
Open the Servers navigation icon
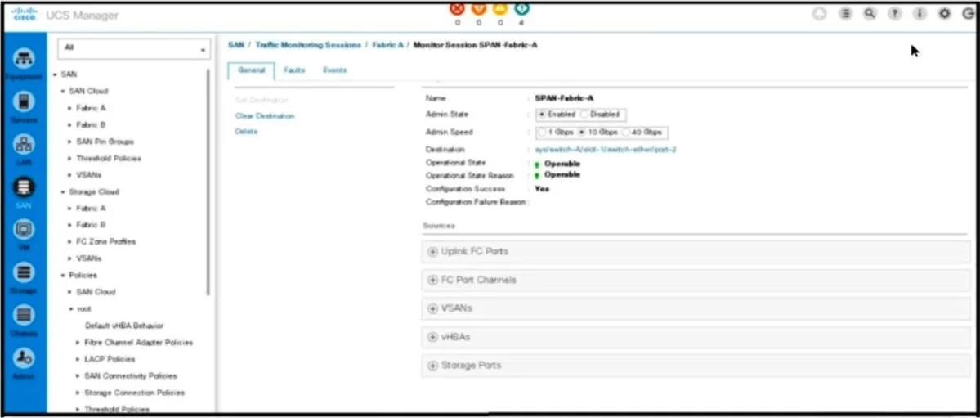coord(24,101)
